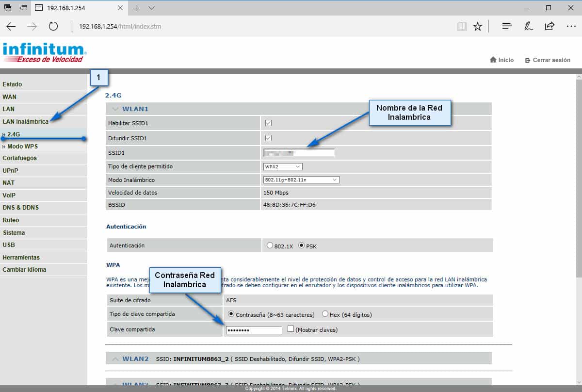
Task: Click the browser refresh icon
Action: (x=53, y=26)
